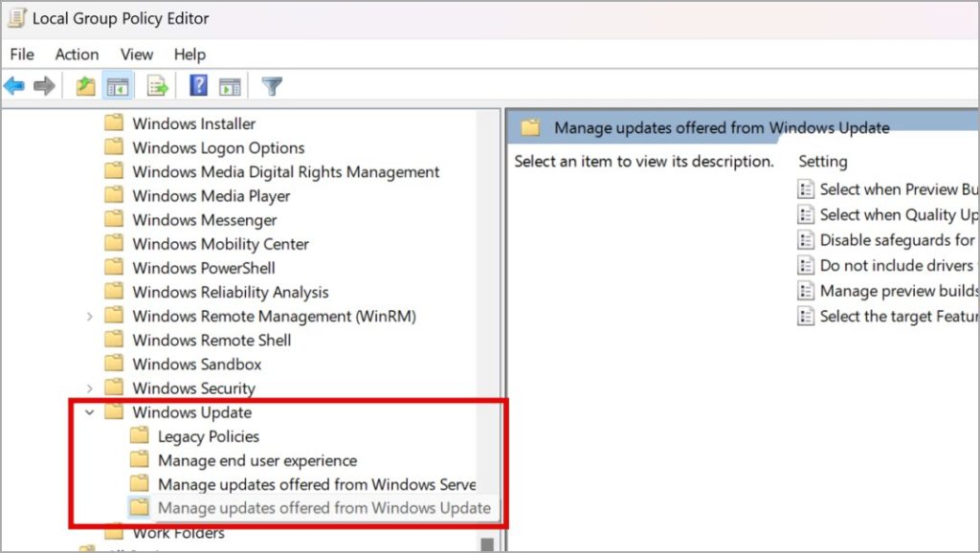Click the Forward navigation arrow

(43, 85)
